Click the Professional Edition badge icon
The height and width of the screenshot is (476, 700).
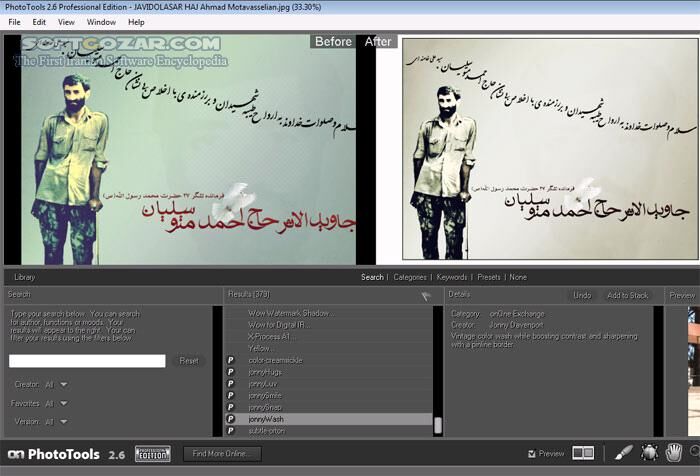click(153, 454)
